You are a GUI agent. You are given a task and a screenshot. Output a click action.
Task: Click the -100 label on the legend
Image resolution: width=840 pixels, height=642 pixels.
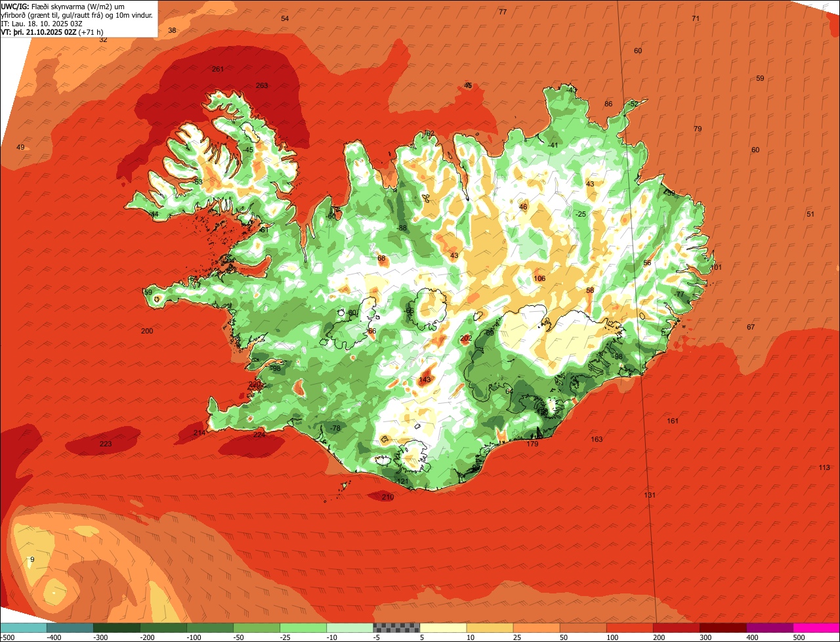tap(194, 637)
